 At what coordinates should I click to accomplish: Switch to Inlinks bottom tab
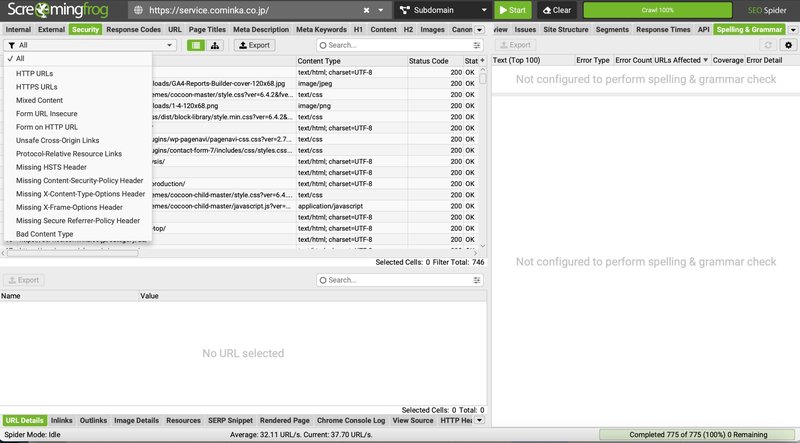(x=61, y=421)
